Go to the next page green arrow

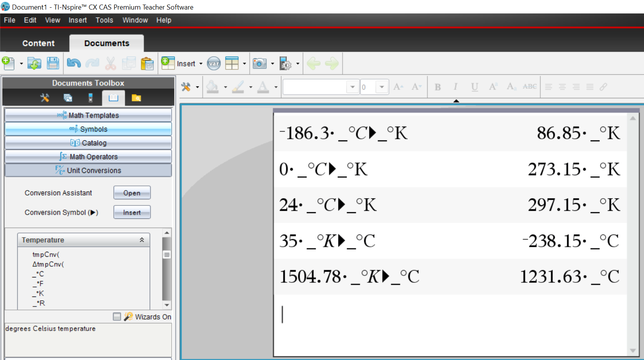tap(332, 64)
